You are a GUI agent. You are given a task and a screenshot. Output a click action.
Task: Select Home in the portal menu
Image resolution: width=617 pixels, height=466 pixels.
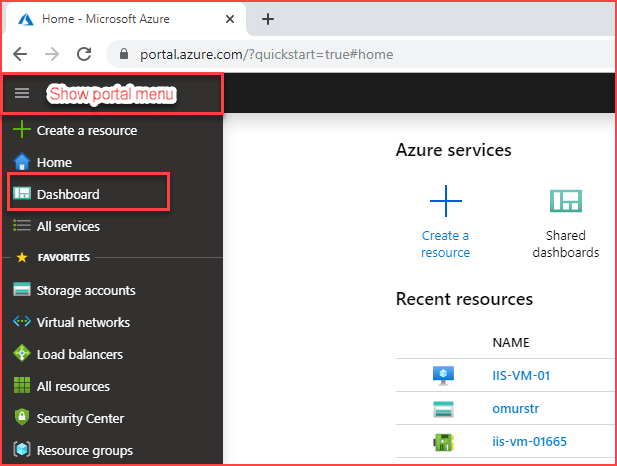54,162
